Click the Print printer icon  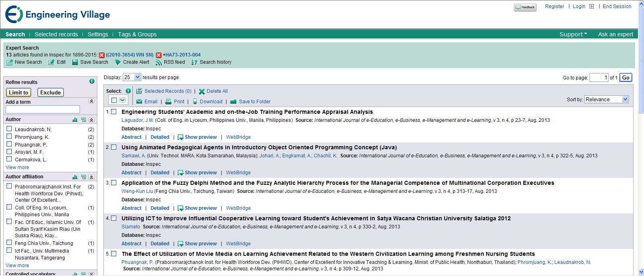pyautogui.click(x=168, y=102)
